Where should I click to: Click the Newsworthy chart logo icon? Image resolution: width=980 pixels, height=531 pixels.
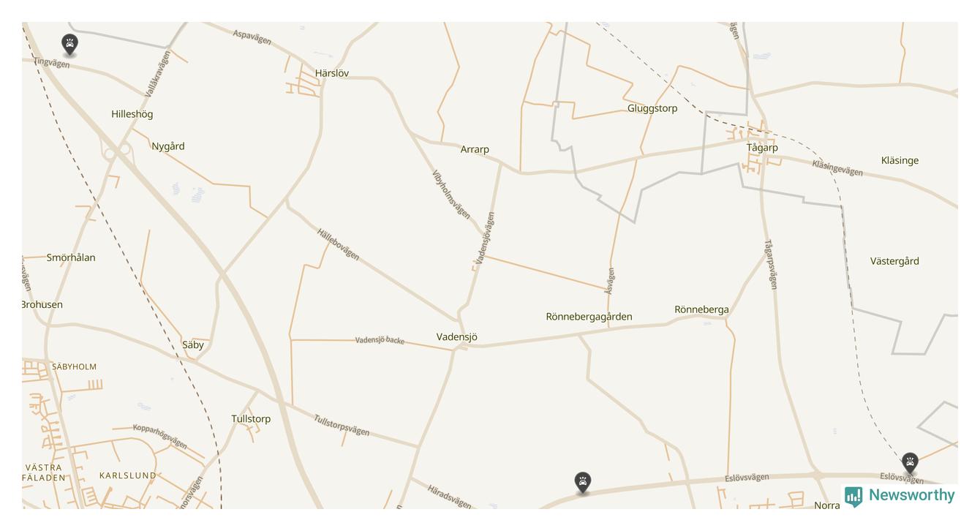(853, 497)
